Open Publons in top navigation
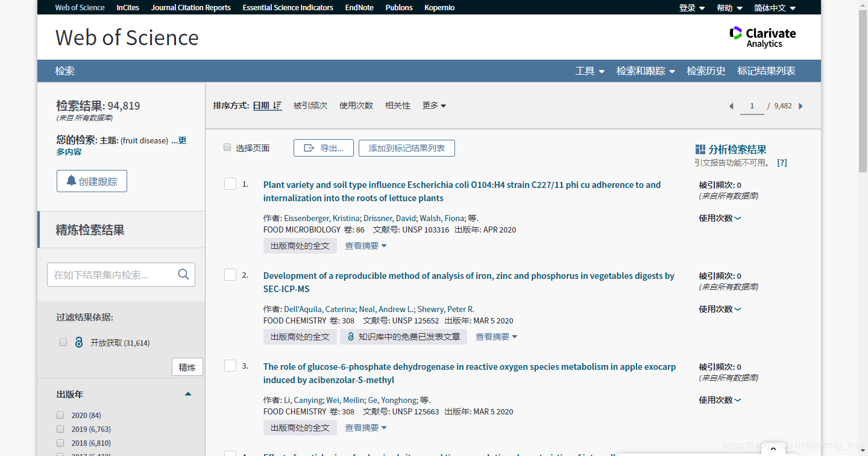Screen dimensions: 868x456 (399, 8)
